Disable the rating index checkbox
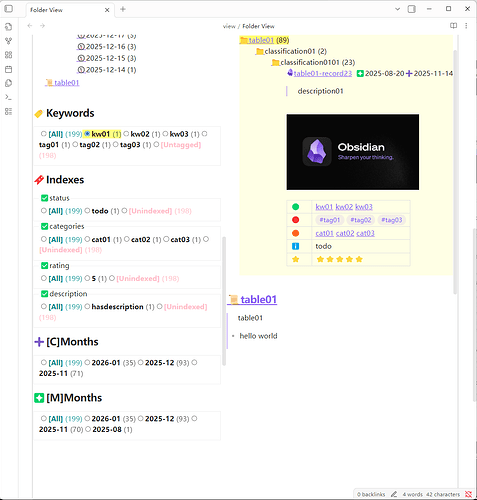477x500 pixels. click(44, 266)
